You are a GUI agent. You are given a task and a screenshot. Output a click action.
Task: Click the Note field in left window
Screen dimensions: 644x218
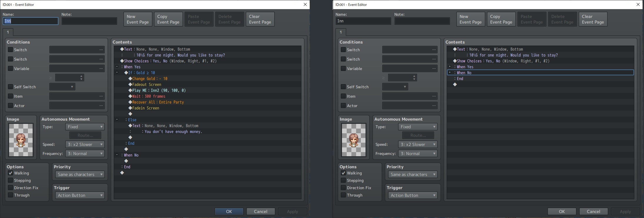click(89, 21)
